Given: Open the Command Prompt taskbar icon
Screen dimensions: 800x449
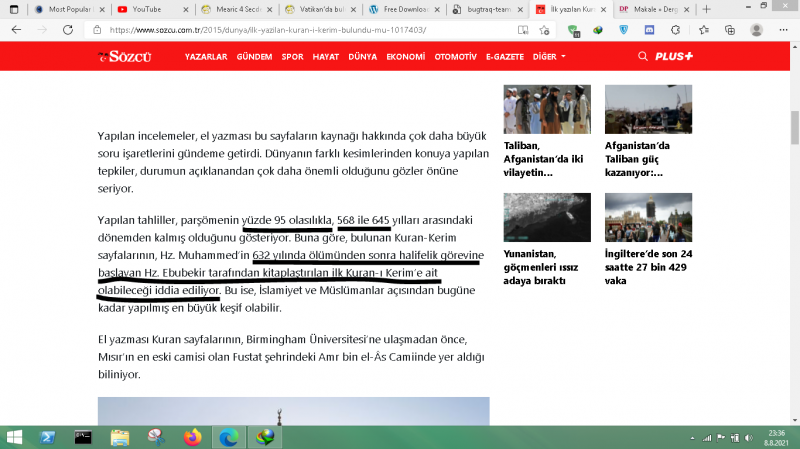Looking at the screenshot, I should tap(83, 437).
